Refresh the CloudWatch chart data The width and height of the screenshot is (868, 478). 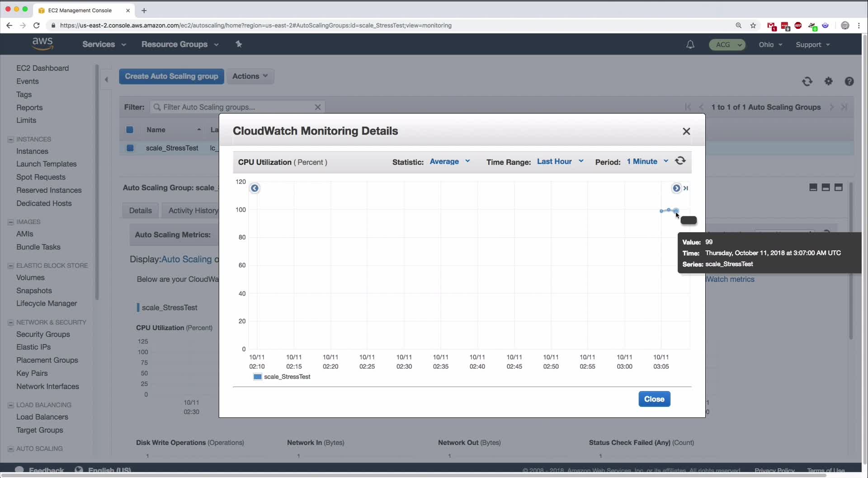(680, 161)
